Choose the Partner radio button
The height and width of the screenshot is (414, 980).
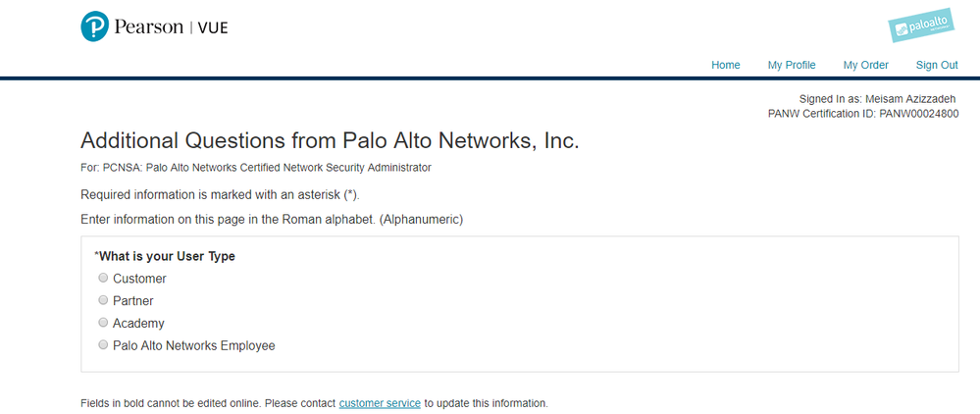point(103,301)
